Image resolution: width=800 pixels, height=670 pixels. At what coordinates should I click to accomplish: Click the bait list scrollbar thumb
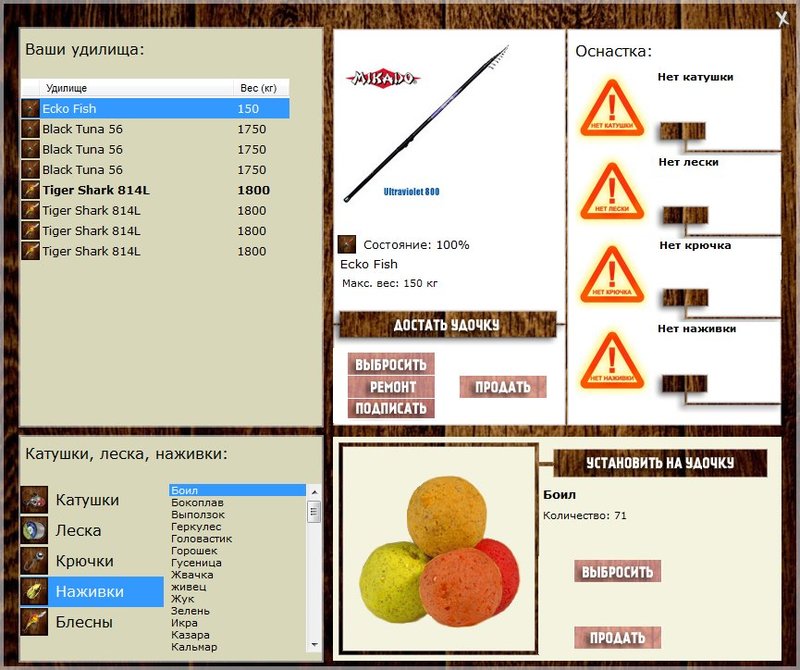pyautogui.click(x=314, y=511)
